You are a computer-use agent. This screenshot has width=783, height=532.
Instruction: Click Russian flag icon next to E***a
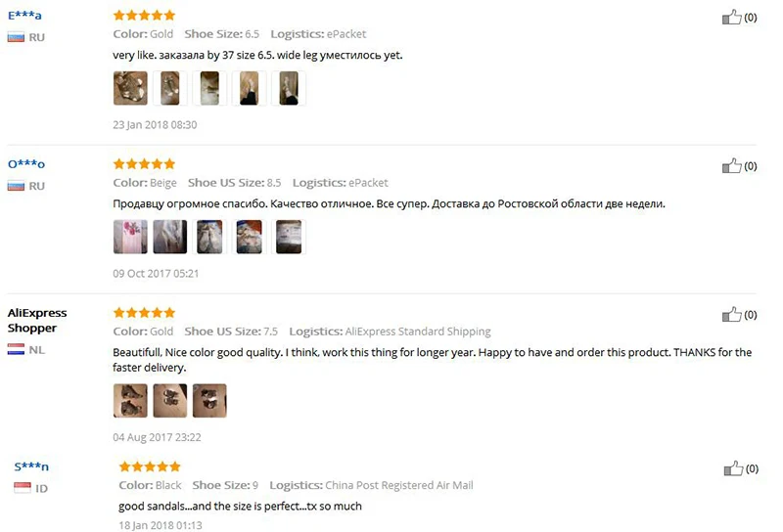(16, 37)
